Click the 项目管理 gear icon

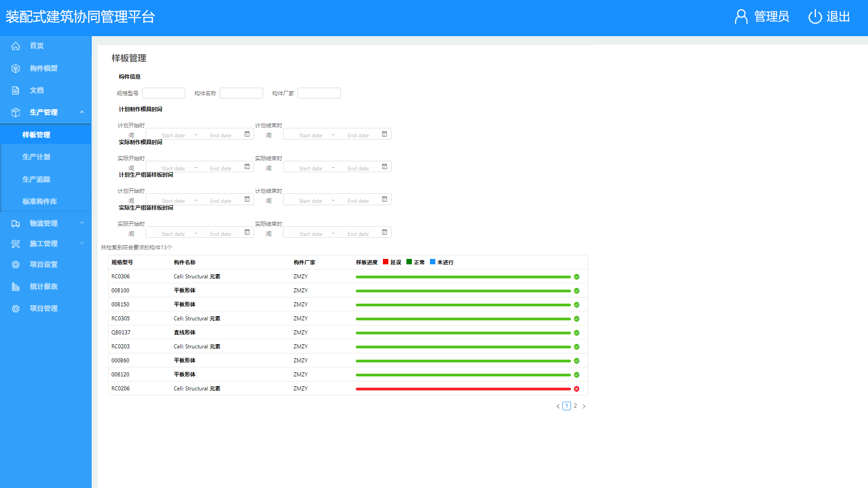pyautogui.click(x=16, y=309)
